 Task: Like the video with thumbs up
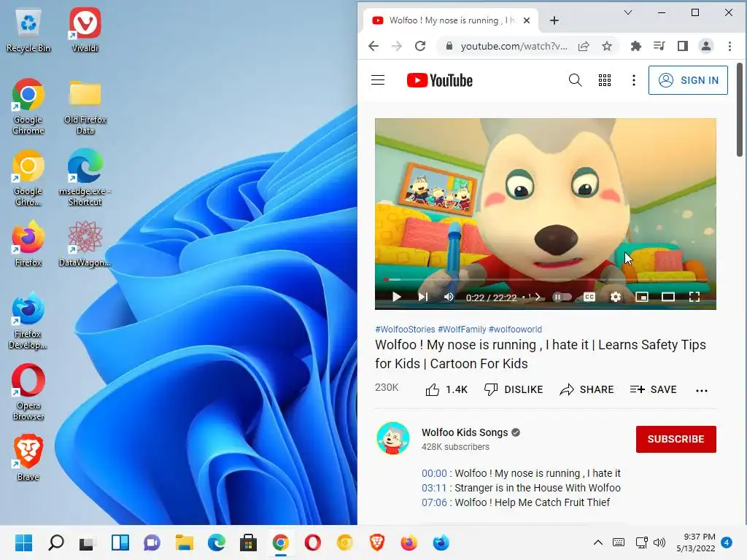point(446,389)
